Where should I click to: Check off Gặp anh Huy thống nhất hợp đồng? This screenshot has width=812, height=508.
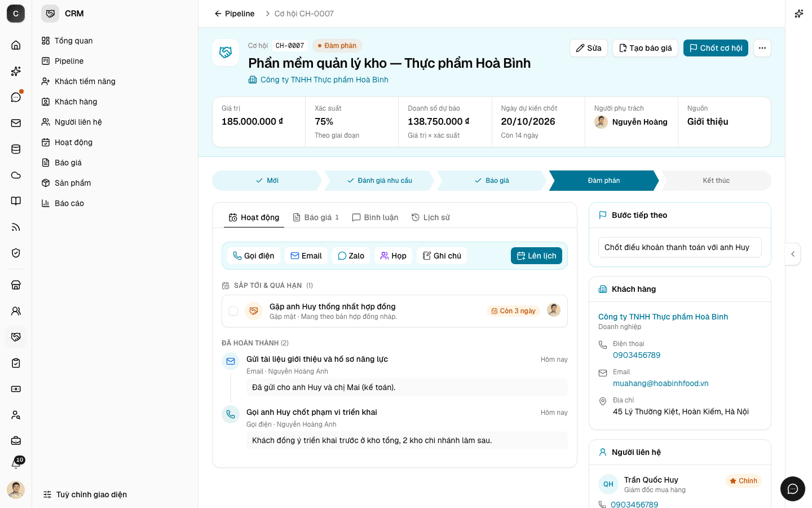[x=233, y=311]
